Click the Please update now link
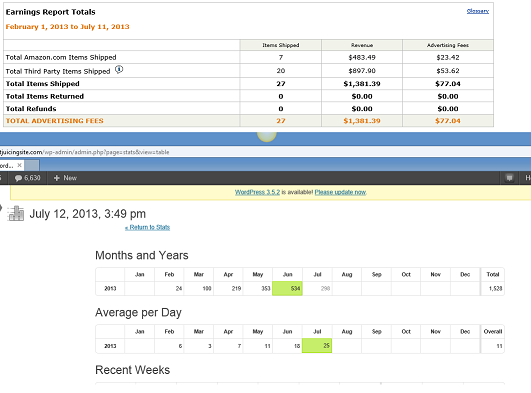Image resolution: width=531 pixels, height=393 pixels. (340, 192)
